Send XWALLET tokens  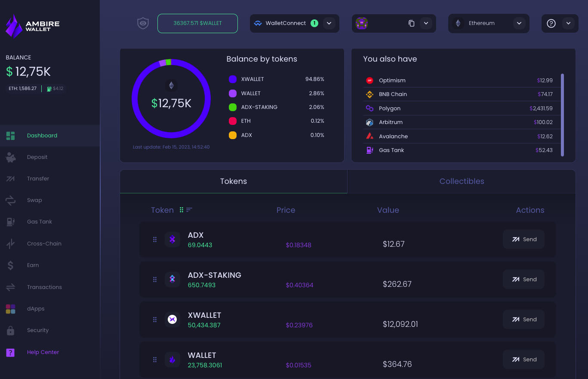pyautogui.click(x=523, y=320)
